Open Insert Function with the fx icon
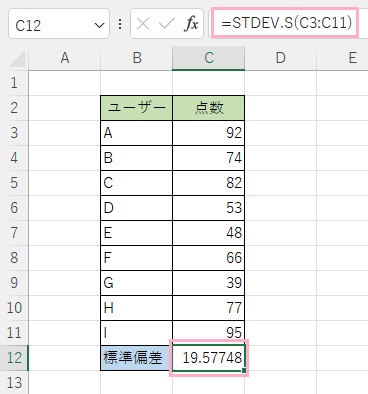The height and width of the screenshot is (394, 368). pos(191,24)
